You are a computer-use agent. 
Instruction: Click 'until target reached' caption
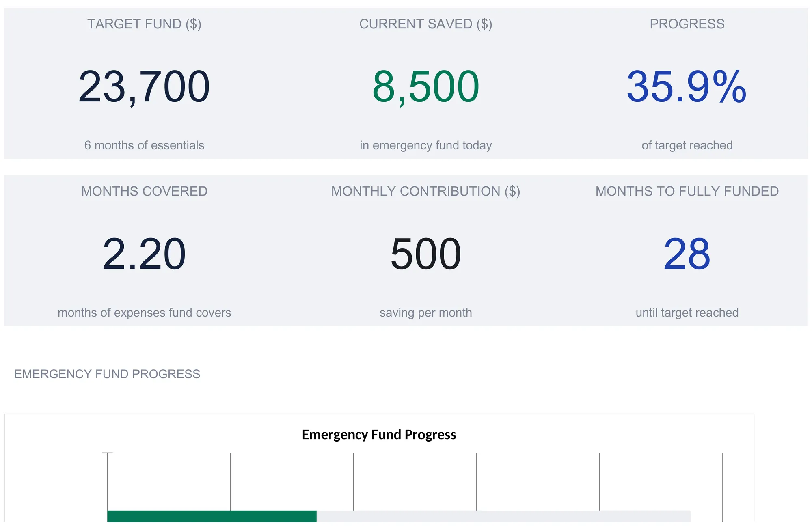pos(687,313)
